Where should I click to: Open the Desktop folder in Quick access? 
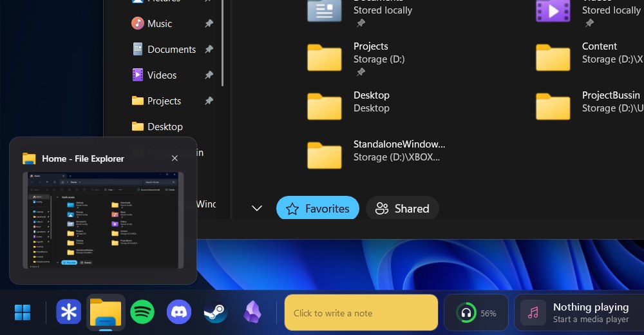point(324,107)
